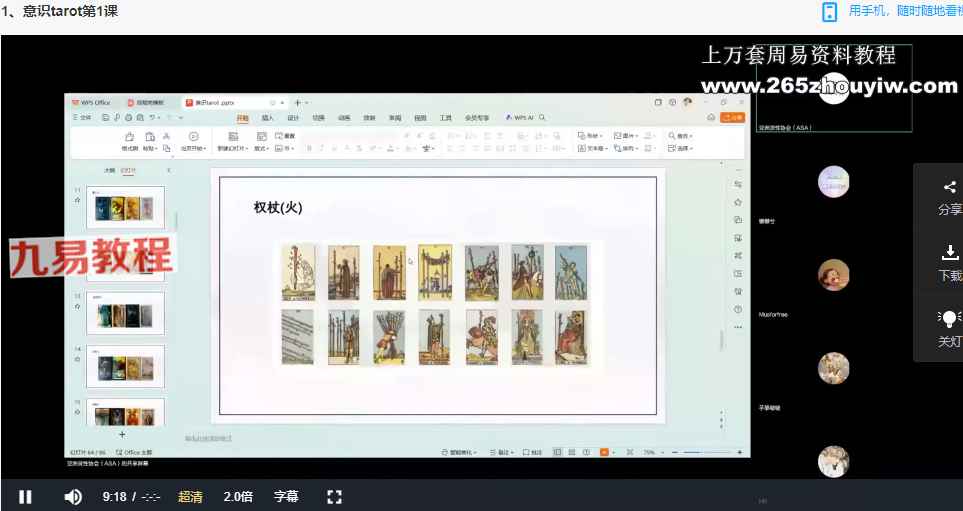Click the new tab plus icon in WPS
Screen dimensions: 963x511
tap(296, 102)
